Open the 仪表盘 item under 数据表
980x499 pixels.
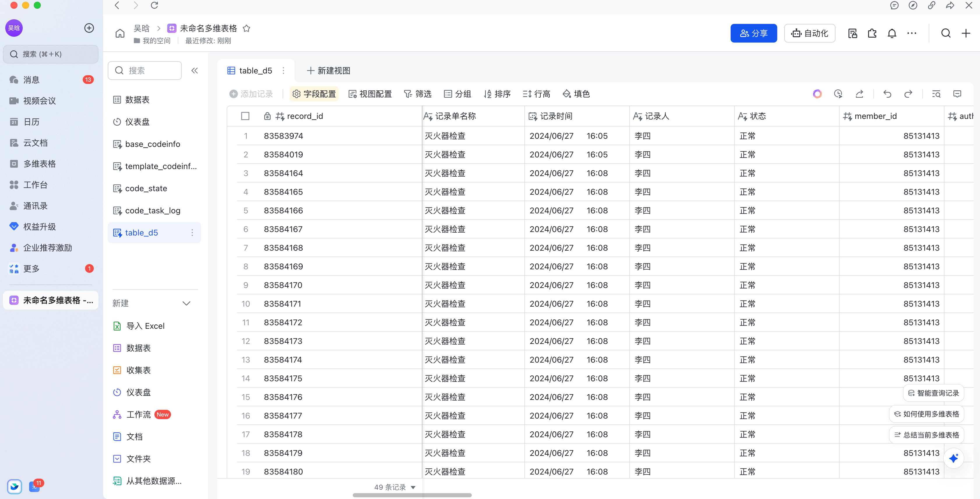click(154, 122)
